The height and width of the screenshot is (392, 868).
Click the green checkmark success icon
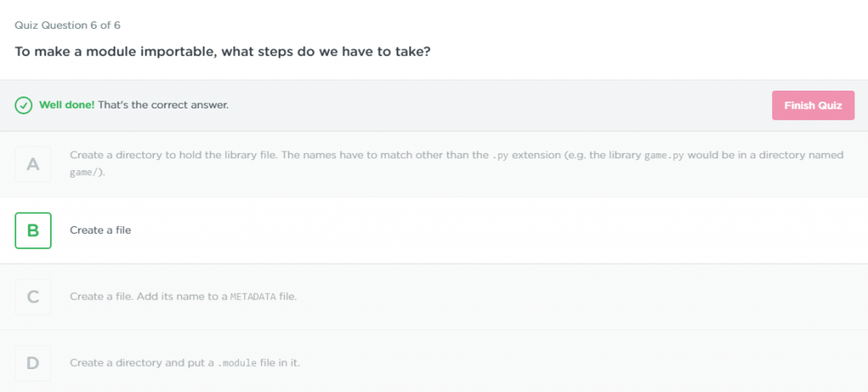coord(23,105)
